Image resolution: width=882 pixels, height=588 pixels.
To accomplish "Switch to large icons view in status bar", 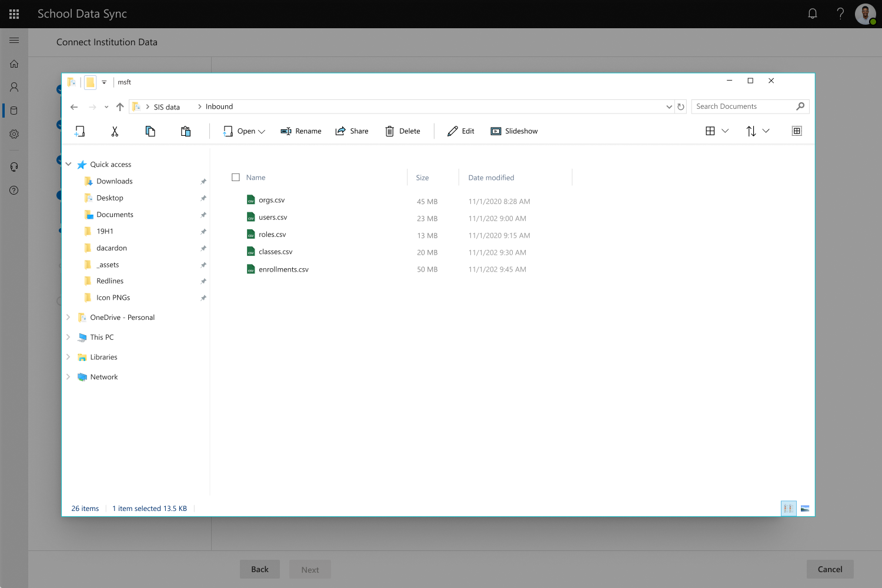I will [805, 509].
